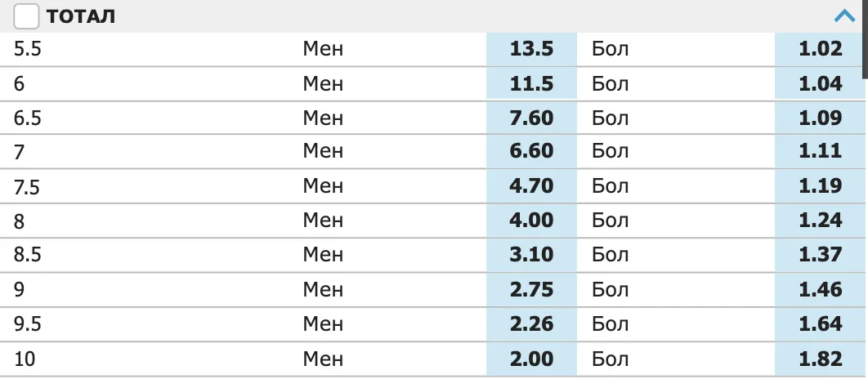Click the 1.11 odds for over 7
The height and width of the screenshot is (379, 868).
pyautogui.click(x=820, y=151)
